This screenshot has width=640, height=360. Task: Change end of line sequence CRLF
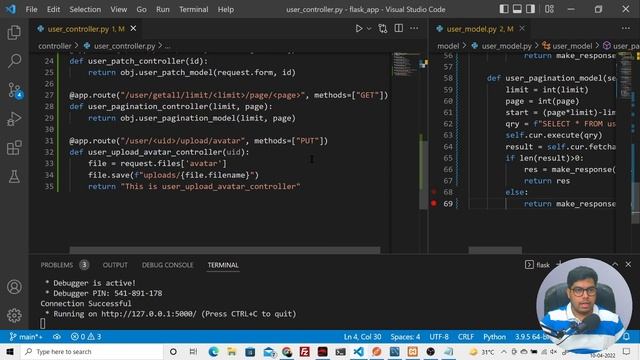click(x=466, y=337)
